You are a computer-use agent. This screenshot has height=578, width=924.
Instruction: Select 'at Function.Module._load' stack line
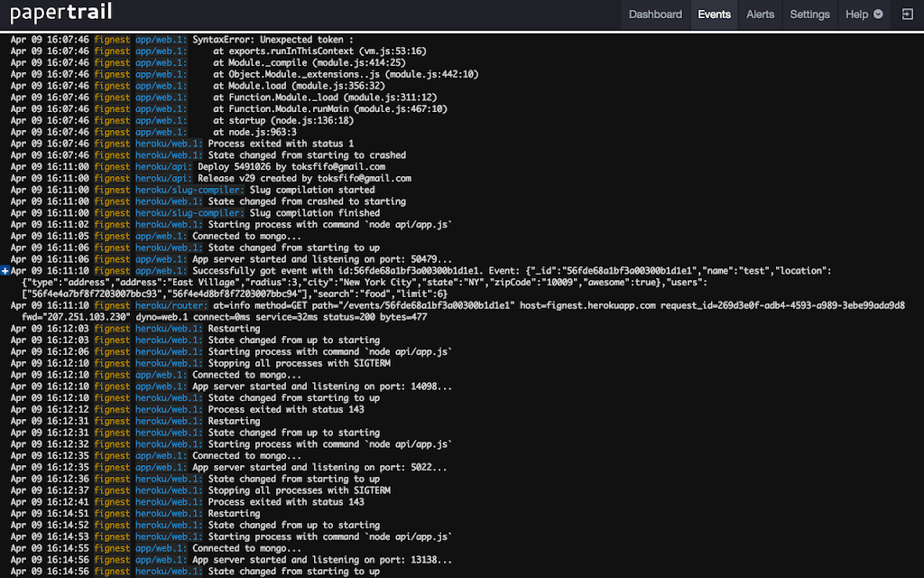[325, 98]
